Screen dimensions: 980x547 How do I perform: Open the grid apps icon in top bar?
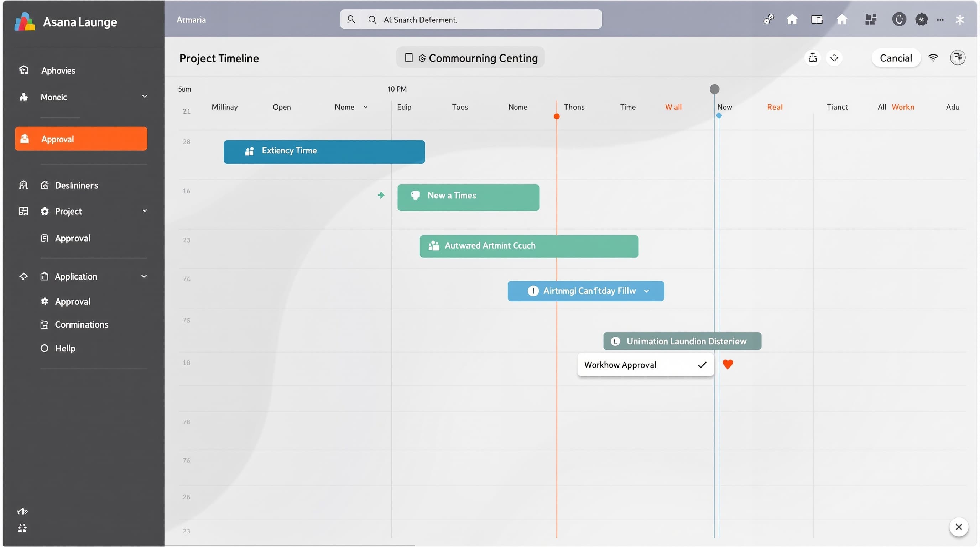tap(871, 19)
